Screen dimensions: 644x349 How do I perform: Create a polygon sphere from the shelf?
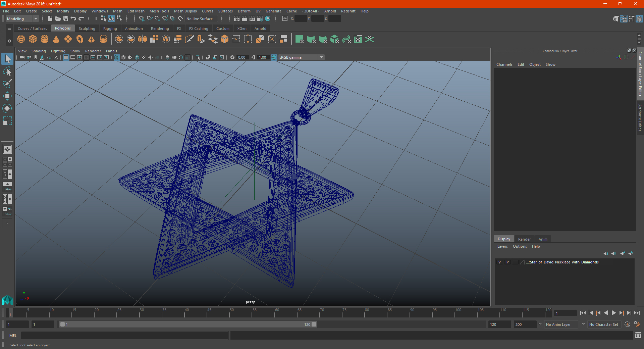pyautogui.click(x=21, y=39)
